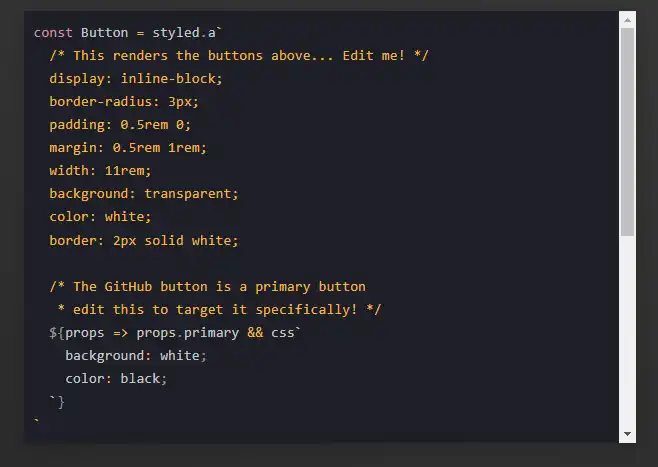
Task: Click the 'edit this to target it specifically' comment
Action: click(219, 310)
